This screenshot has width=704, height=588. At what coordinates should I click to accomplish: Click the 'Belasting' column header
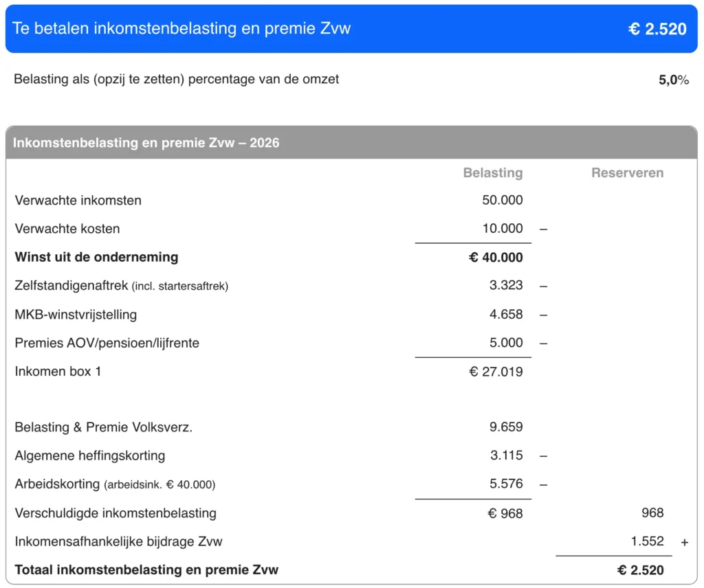click(x=493, y=173)
